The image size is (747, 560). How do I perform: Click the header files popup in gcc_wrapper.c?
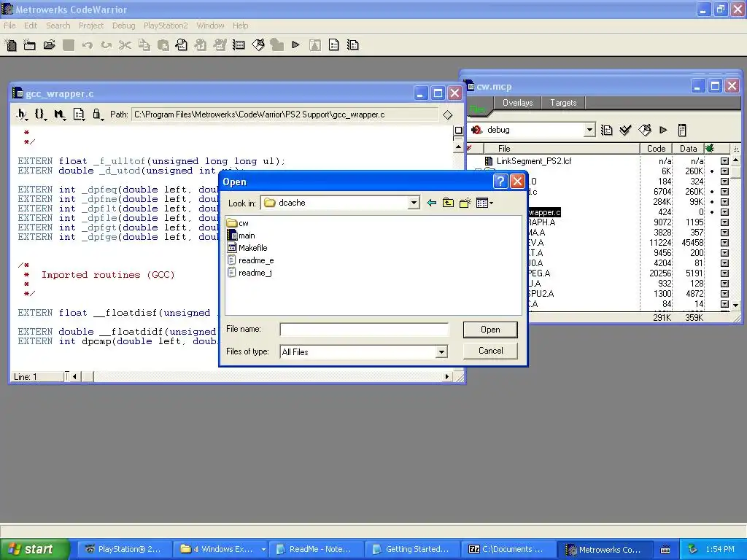[x=21, y=114]
